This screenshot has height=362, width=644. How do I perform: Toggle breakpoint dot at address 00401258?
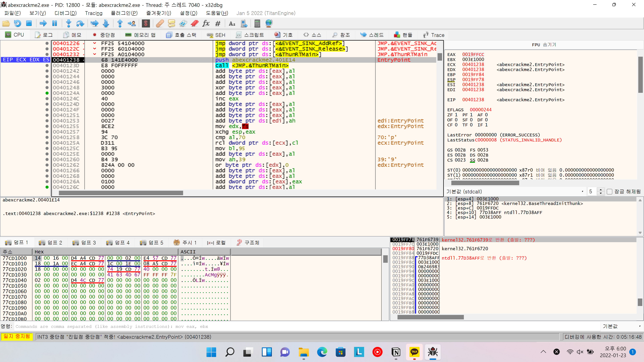(47, 137)
